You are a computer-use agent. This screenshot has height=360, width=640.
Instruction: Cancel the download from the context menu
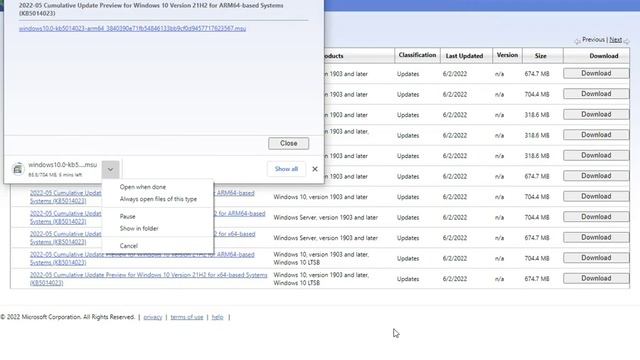click(x=129, y=246)
